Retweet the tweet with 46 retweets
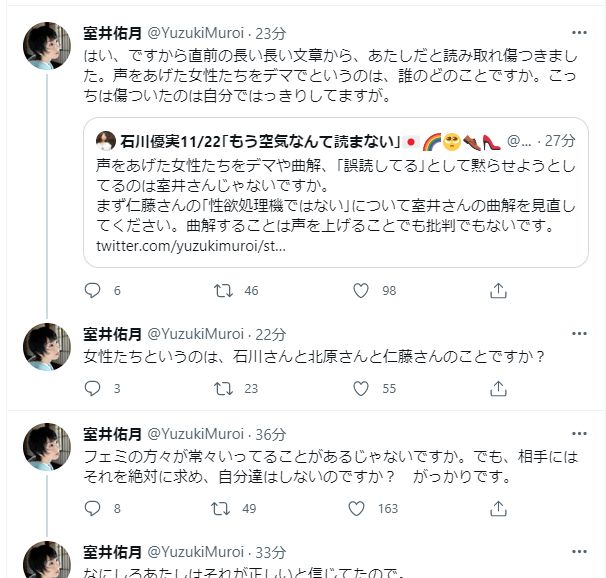Screen dimensions: 606x578 225,291
